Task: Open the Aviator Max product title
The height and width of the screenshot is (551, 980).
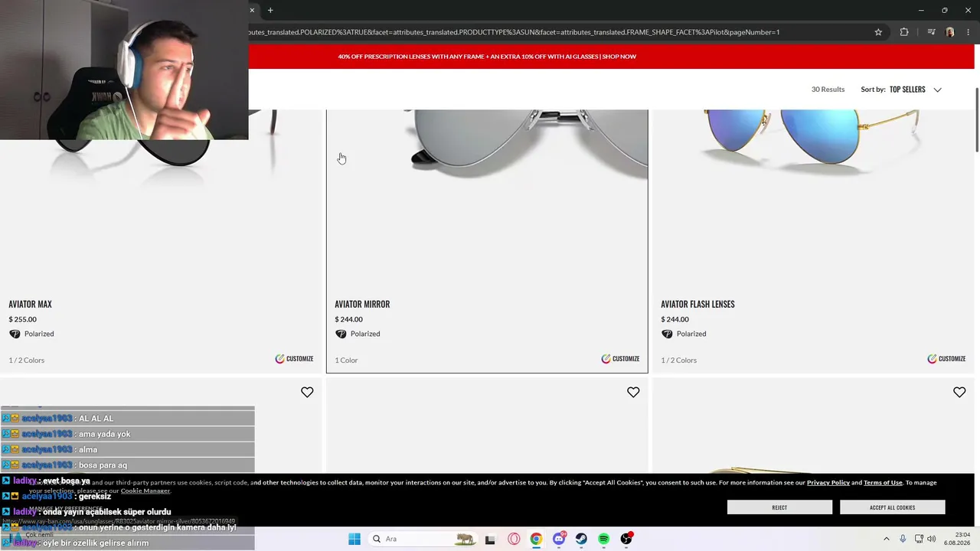Action: [30, 304]
